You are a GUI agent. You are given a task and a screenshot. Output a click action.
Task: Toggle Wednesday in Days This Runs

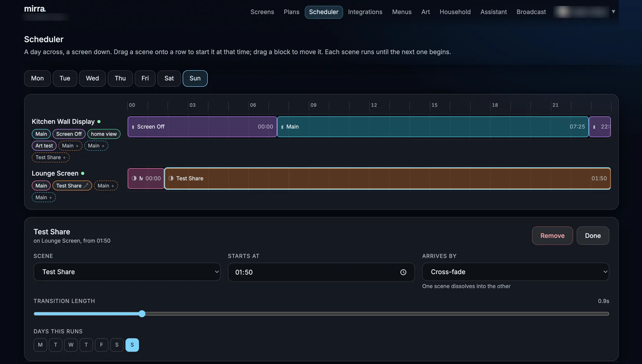(71, 345)
